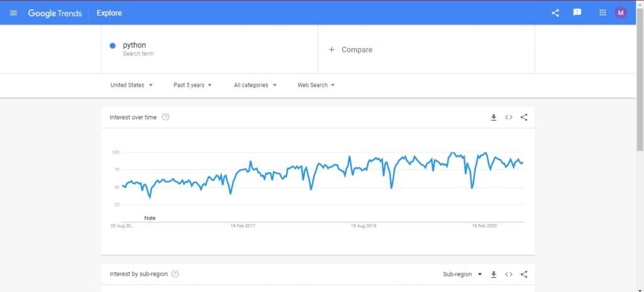Open the purple M account avatar

point(621,13)
